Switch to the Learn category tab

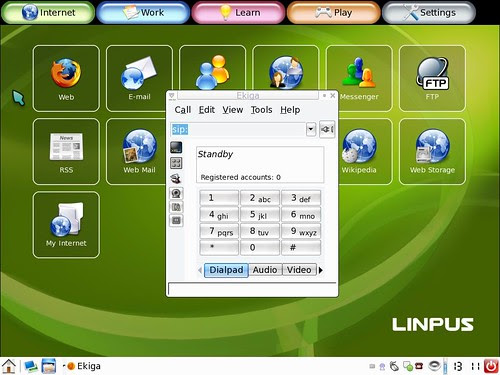tap(239, 13)
